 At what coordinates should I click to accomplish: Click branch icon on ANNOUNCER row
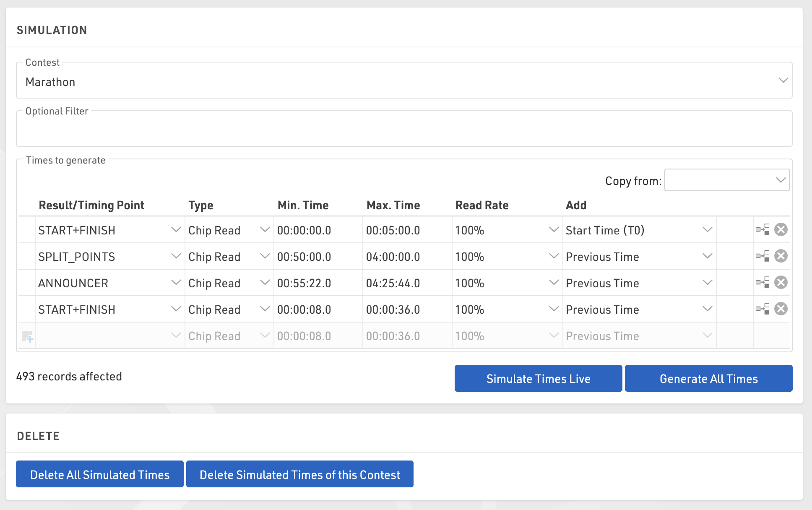pyautogui.click(x=763, y=282)
